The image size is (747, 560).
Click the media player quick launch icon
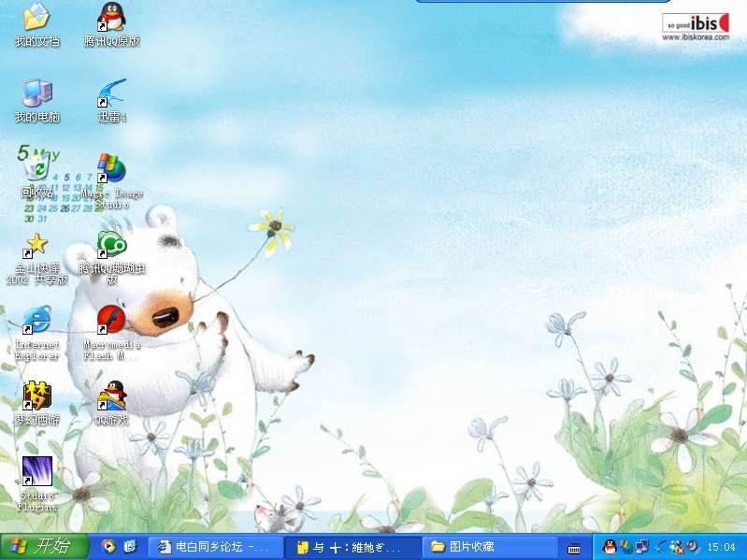click(108, 547)
